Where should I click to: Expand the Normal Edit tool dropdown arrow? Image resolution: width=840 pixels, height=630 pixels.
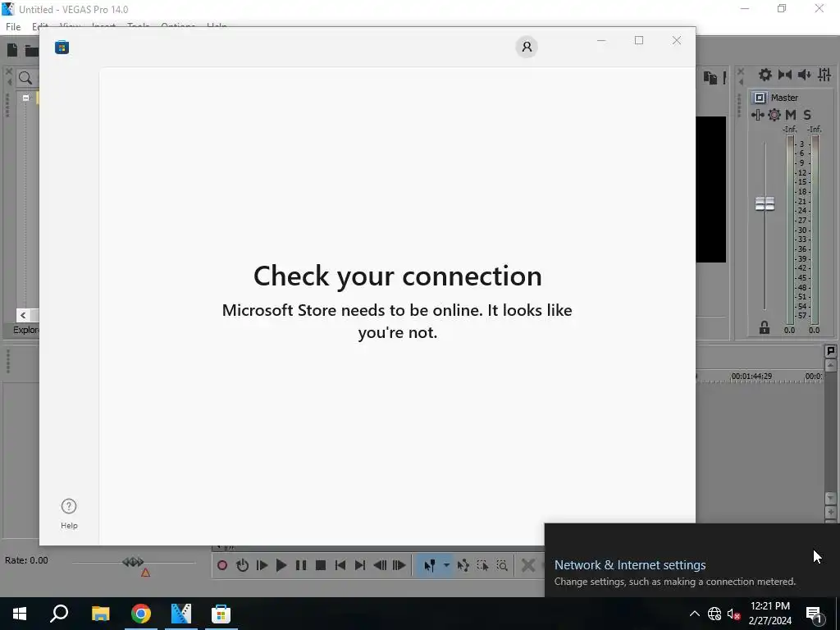tap(446, 565)
